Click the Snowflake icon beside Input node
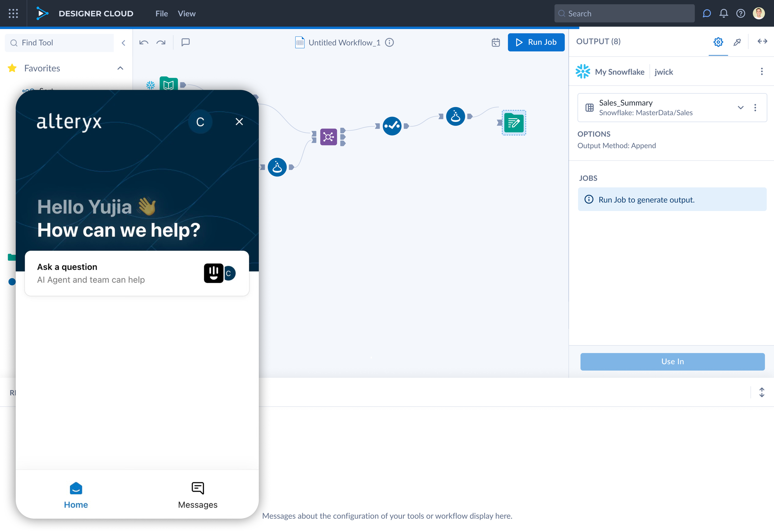 pos(150,85)
